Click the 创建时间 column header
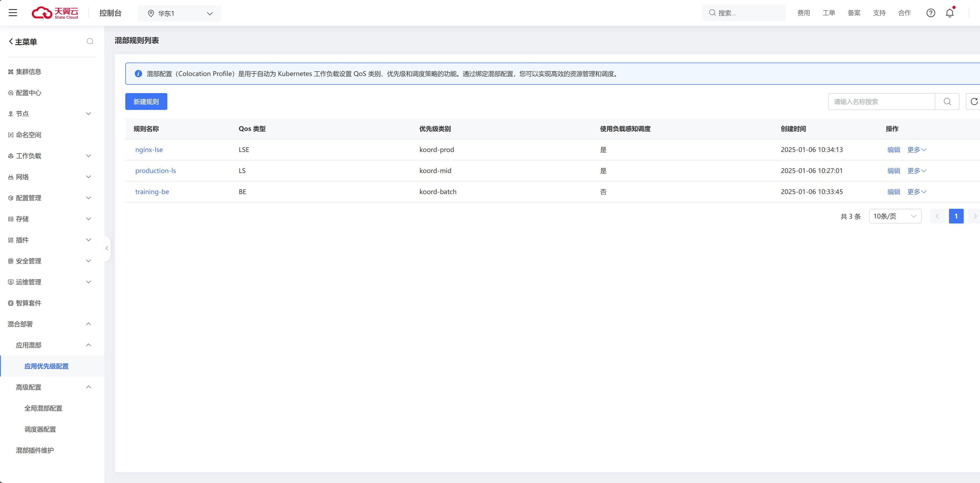Screen dimensions: 980x483 point(793,129)
